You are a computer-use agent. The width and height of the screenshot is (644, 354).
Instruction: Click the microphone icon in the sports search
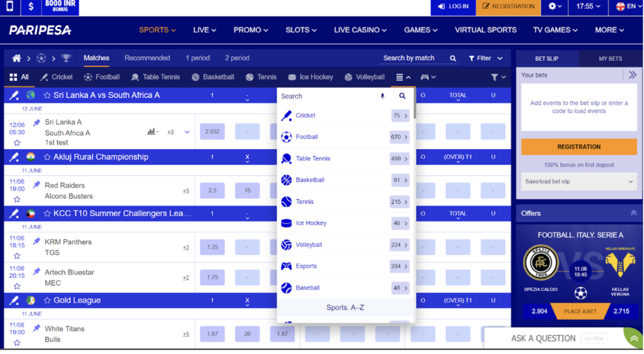[x=382, y=96]
